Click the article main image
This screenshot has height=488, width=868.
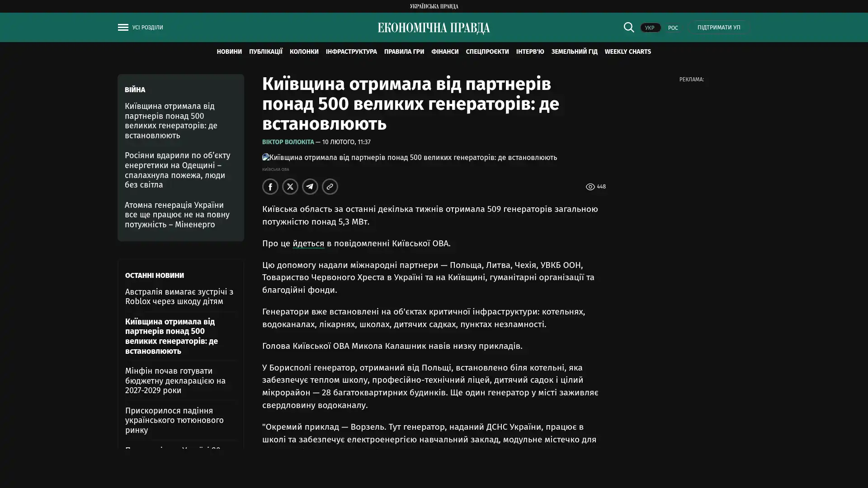pyautogui.click(x=409, y=158)
